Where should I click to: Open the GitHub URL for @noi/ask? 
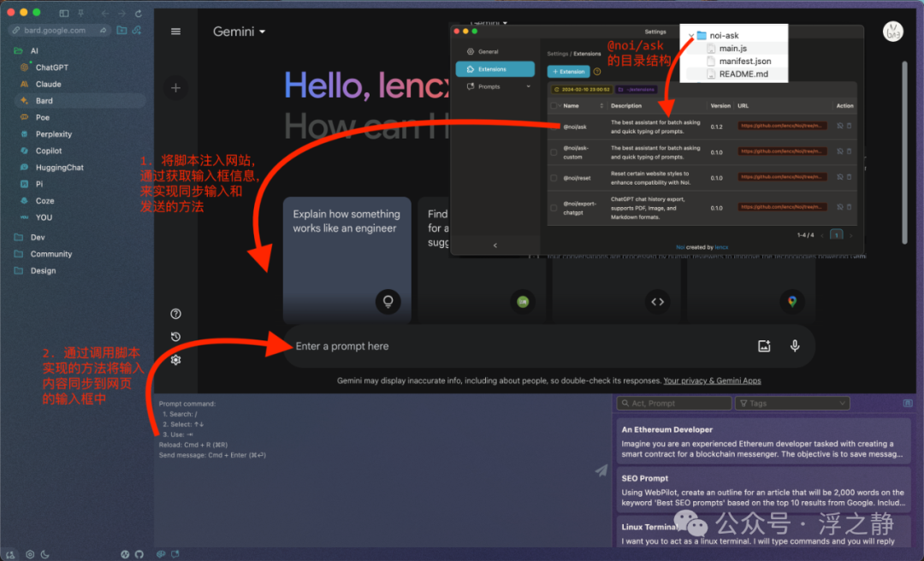tap(782, 126)
